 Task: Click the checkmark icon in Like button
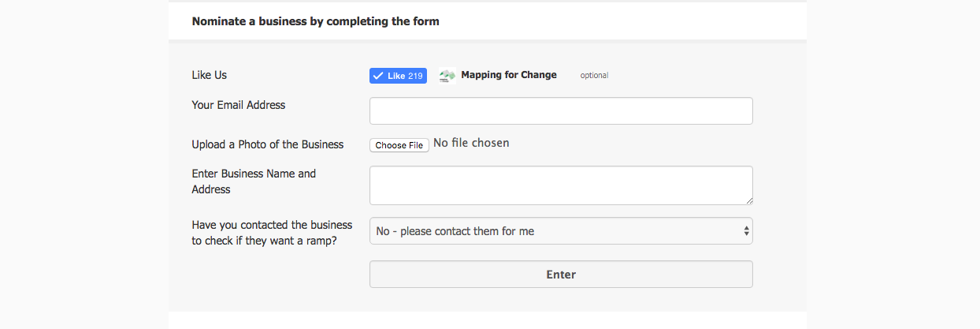(378, 76)
